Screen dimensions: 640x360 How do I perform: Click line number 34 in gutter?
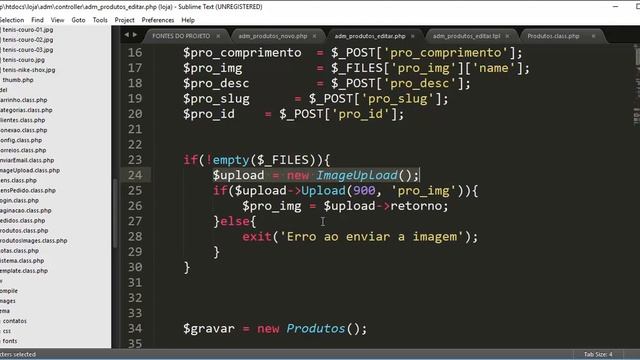click(135, 329)
